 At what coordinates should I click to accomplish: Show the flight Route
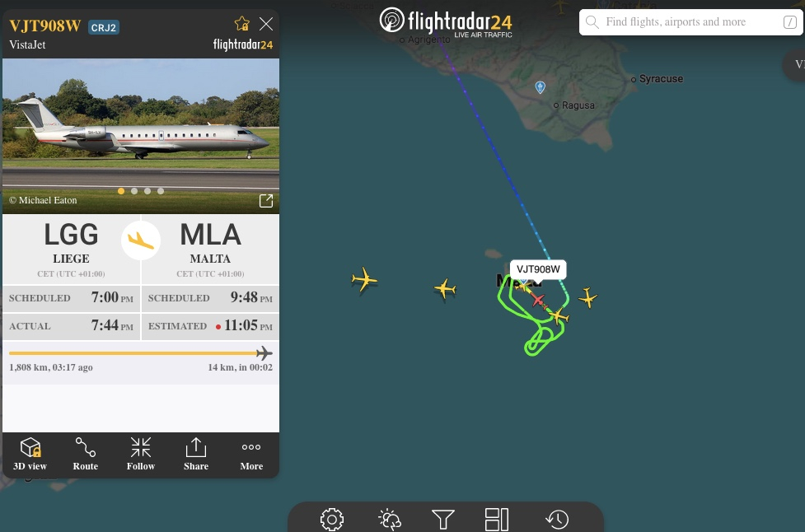click(85, 454)
